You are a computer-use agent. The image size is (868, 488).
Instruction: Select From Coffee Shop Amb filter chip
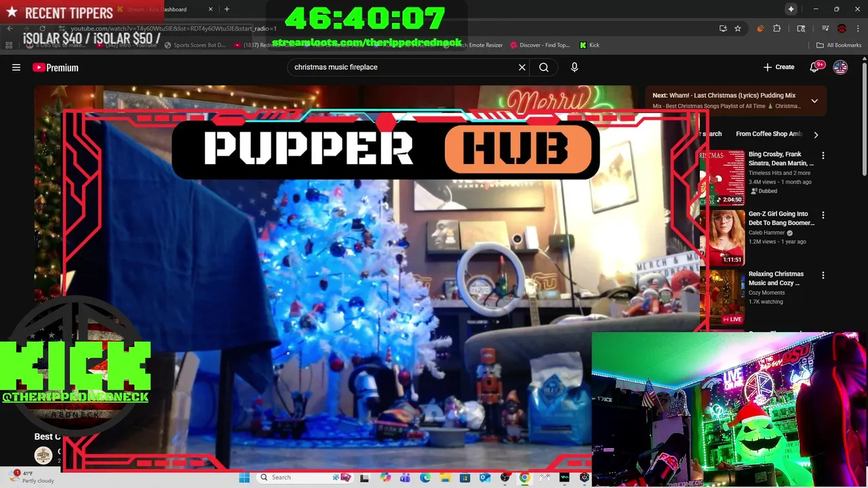769,134
